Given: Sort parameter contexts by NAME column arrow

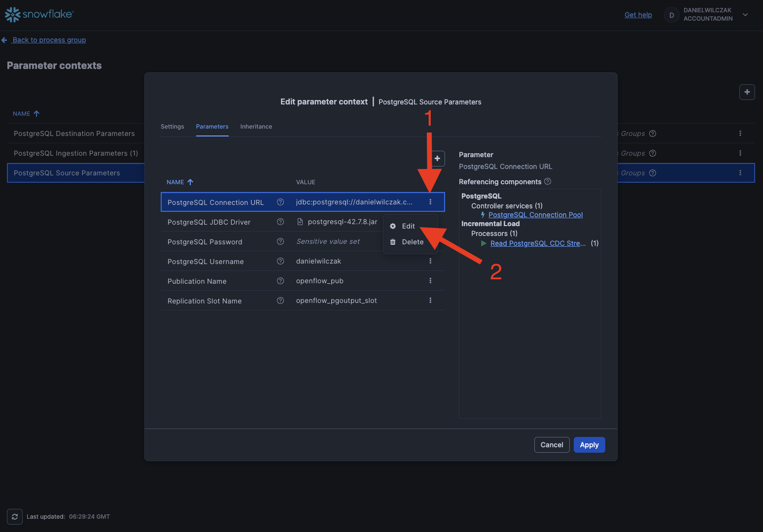Looking at the screenshot, I should pyautogui.click(x=36, y=114).
